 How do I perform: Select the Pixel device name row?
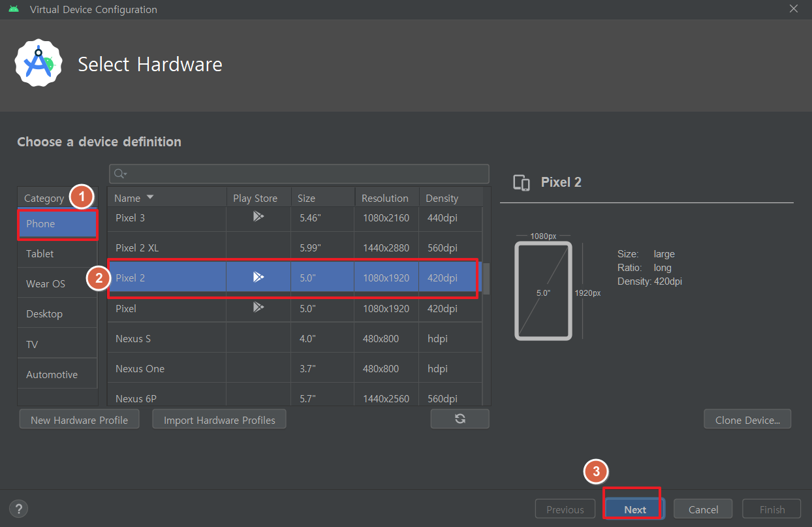click(x=295, y=308)
